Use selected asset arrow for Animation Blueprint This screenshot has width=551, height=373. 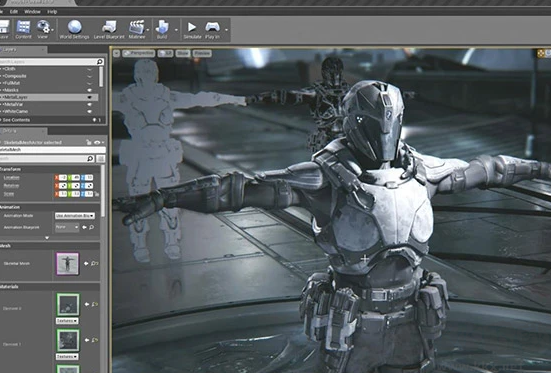click(x=84, y=227)
